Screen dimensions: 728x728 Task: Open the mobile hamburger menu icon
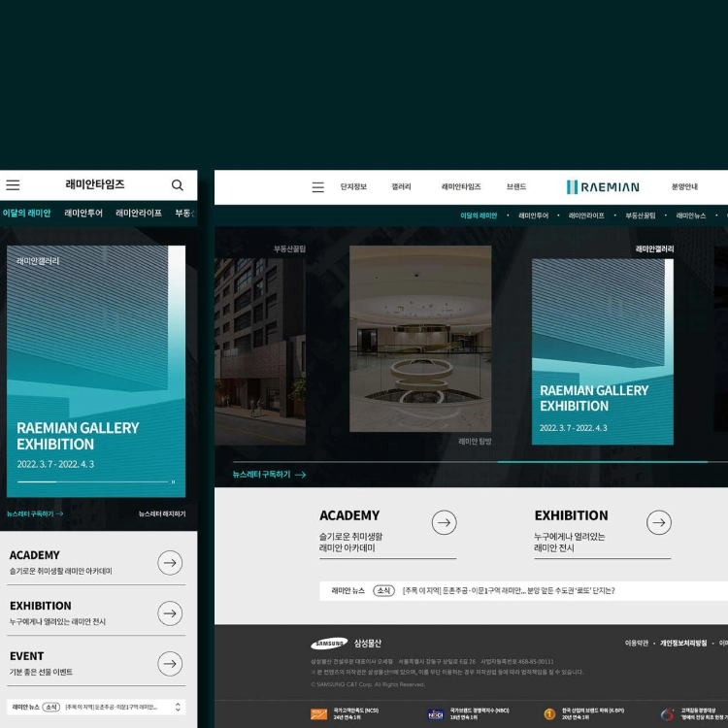(x=13, y=185)
